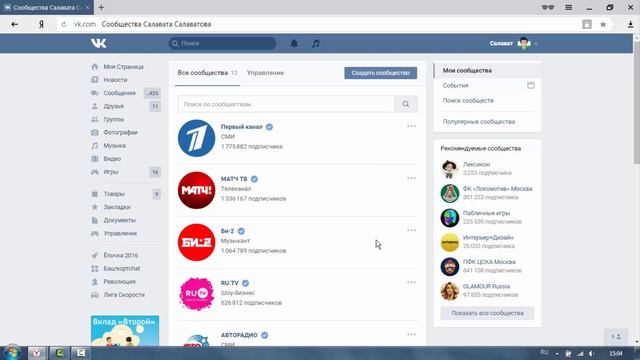Click the Фотографии camera icon
640x360 pixels.
click(x=95, y=132)
